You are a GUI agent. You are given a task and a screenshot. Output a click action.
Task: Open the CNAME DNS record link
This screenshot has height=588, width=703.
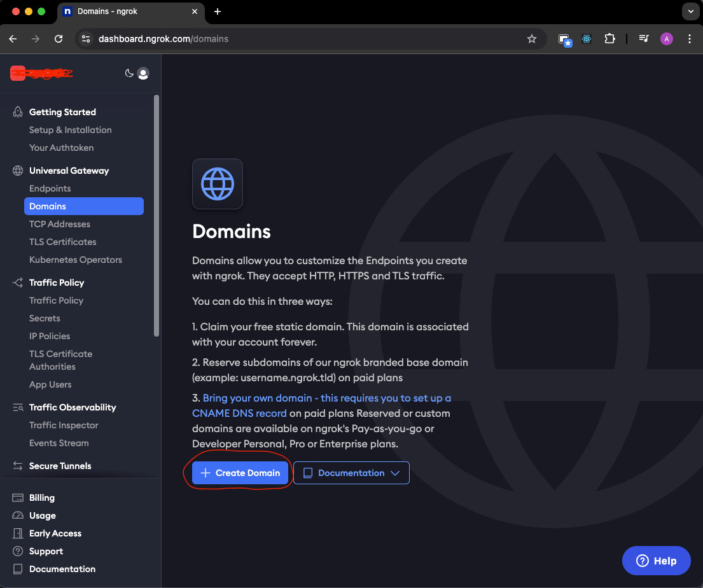[x=239, y=413]
